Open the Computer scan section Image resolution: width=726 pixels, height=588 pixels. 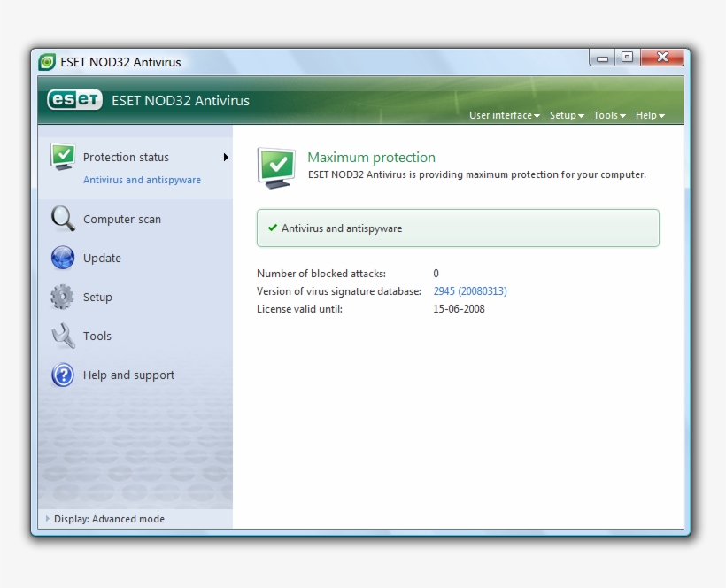coord(122,219)
